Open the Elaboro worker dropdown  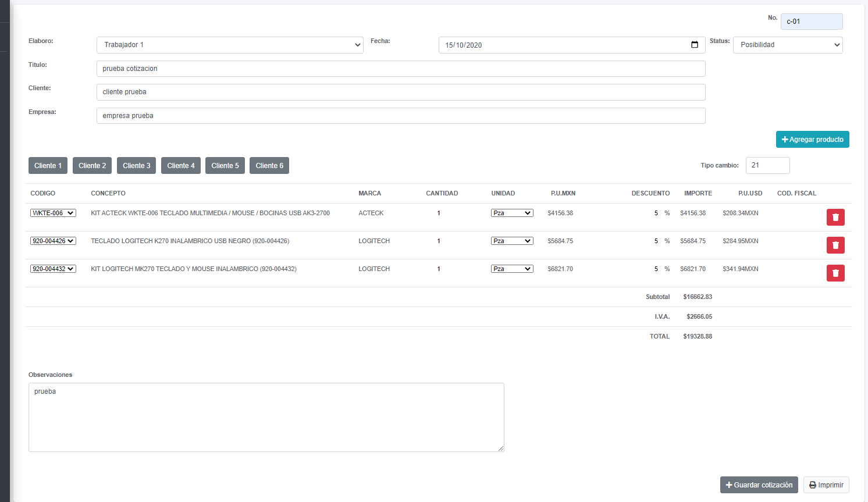click(x=230, y=45)
